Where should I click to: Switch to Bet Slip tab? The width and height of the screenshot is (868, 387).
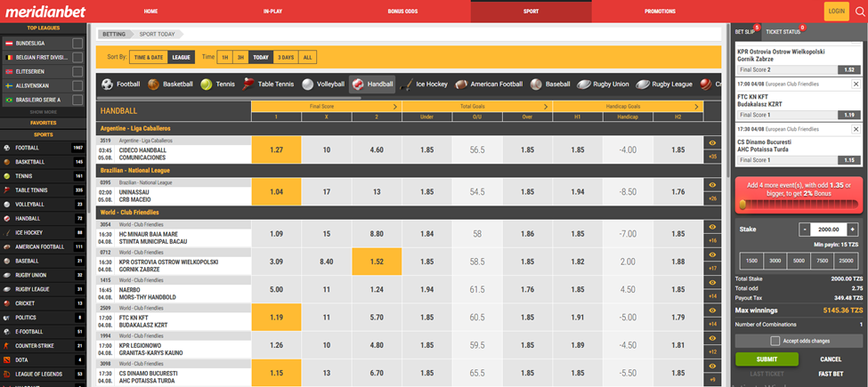coord(745,31)
